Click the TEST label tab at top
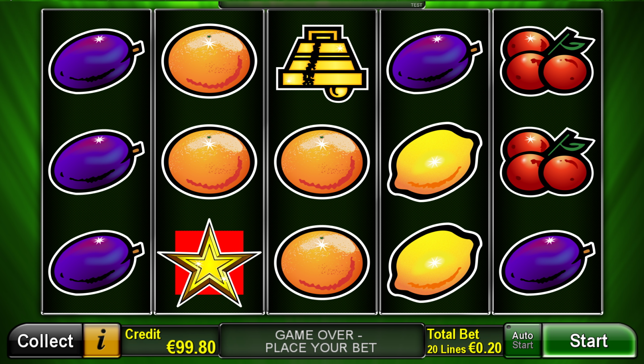 click(417, 5)
